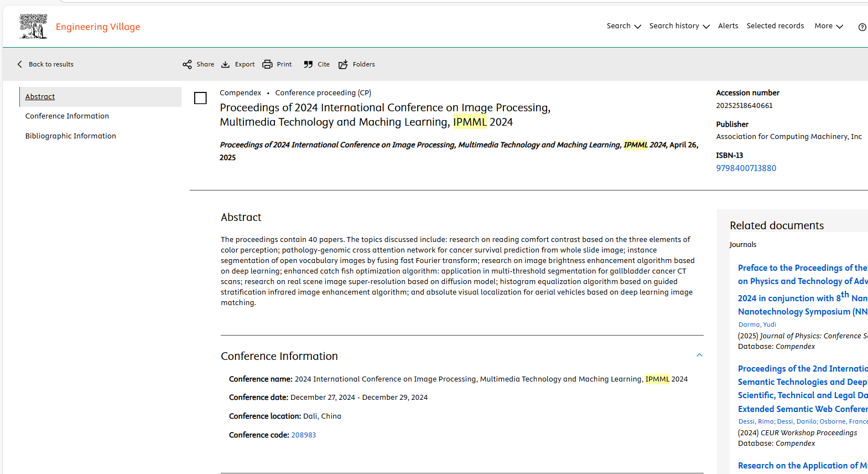The width and height of the screenshot is (868, 474).
Task: Jump to Conference Information in sidebar
Action: click(67, 116)
